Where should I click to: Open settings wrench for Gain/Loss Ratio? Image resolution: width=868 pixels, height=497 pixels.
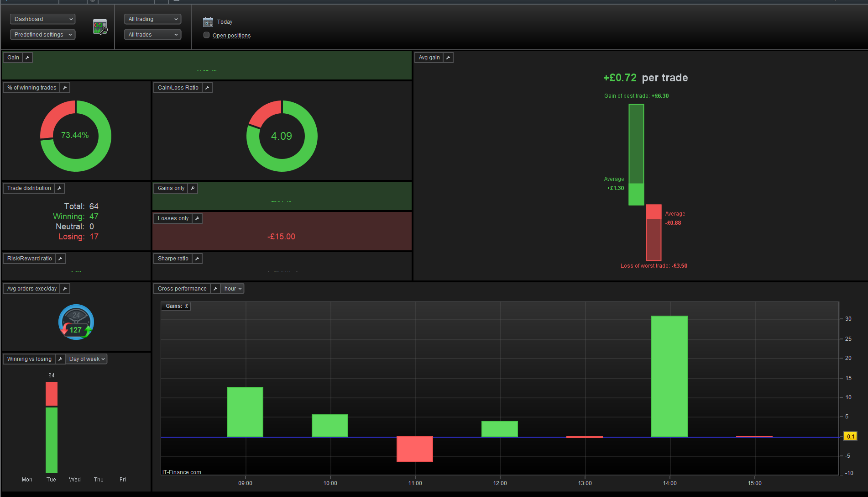tap(207, 88)
